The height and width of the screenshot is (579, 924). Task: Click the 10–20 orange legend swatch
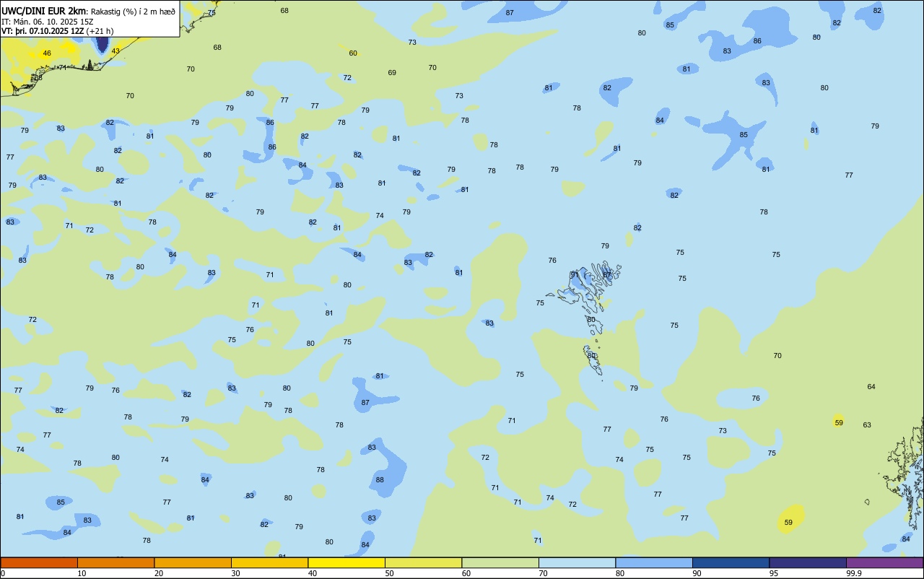(115, 562)
